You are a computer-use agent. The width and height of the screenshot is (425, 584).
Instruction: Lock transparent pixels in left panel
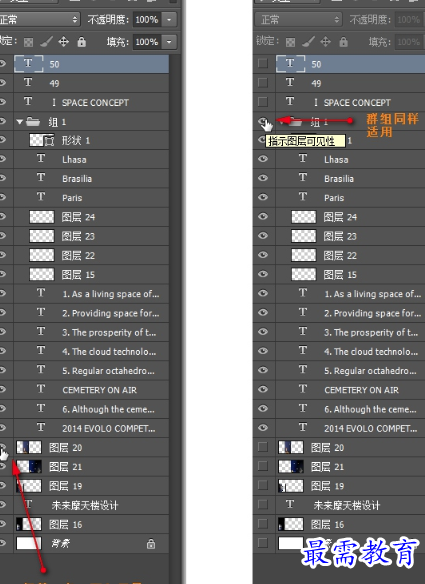point(28,42)
